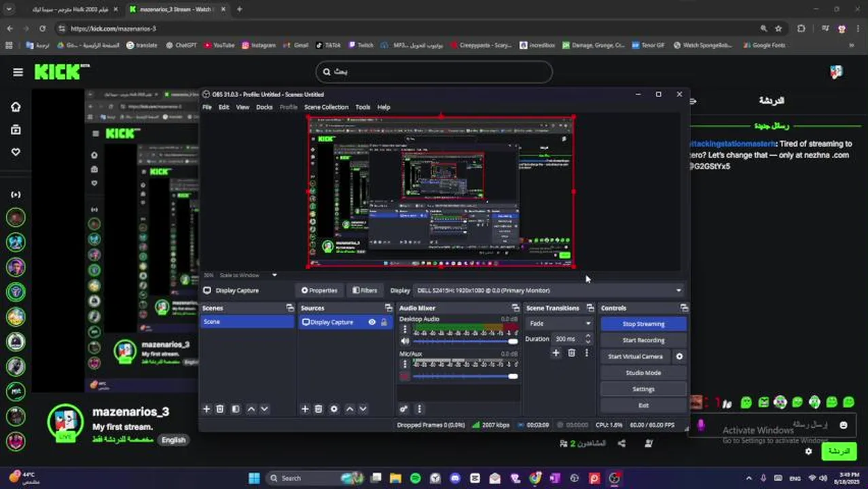
Task: Open Kick hamburger menu
Action: [18, 72]
